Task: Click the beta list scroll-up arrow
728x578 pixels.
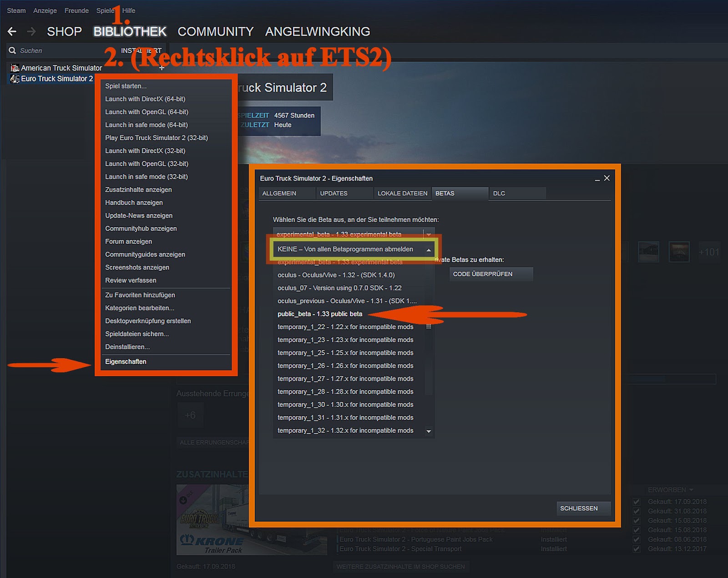Action: [x=429, y=250]
